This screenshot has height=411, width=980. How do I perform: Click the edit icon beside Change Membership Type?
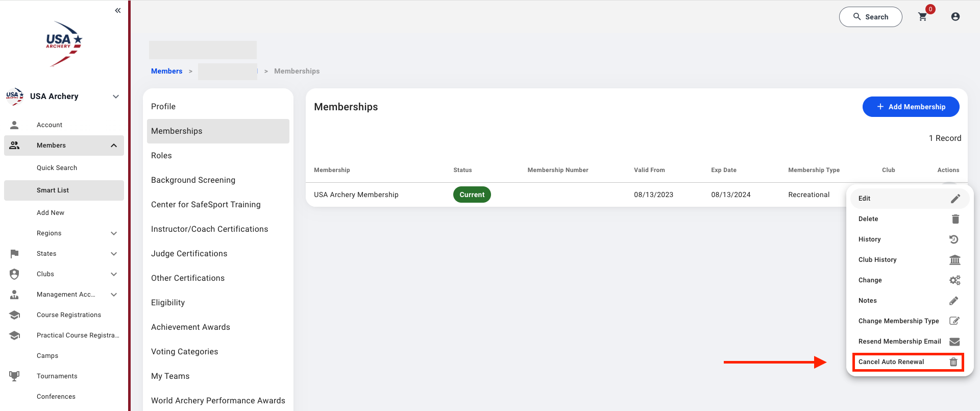click(954, 321)
